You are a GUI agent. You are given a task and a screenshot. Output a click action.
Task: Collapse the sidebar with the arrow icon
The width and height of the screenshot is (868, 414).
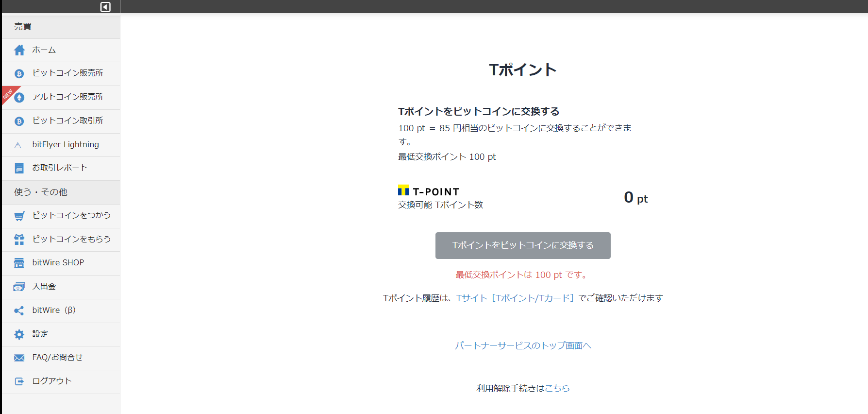105,7
